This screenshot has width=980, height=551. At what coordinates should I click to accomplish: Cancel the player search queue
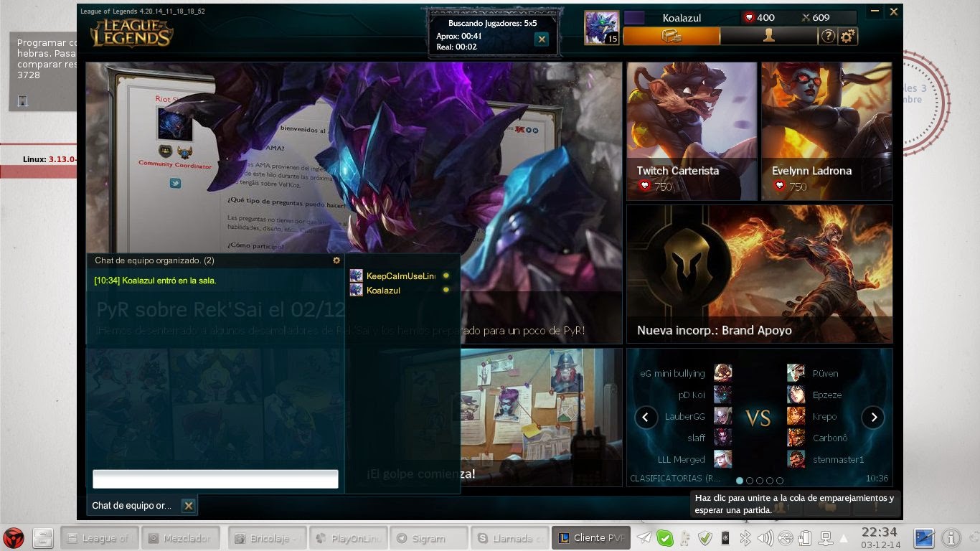(542, 39)
